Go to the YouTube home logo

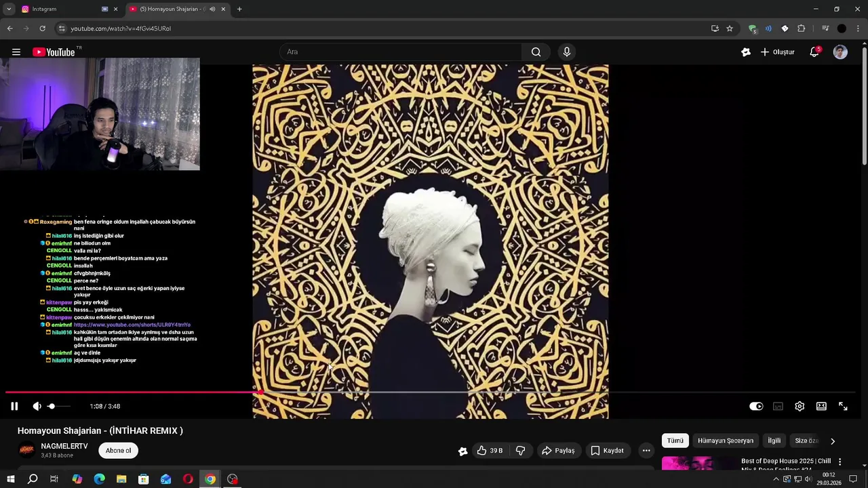tap(54, 52)
